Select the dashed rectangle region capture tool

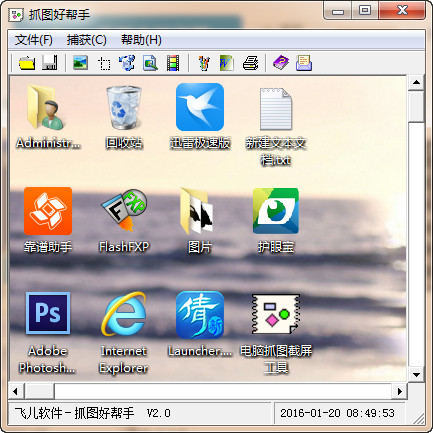[104, 63]
